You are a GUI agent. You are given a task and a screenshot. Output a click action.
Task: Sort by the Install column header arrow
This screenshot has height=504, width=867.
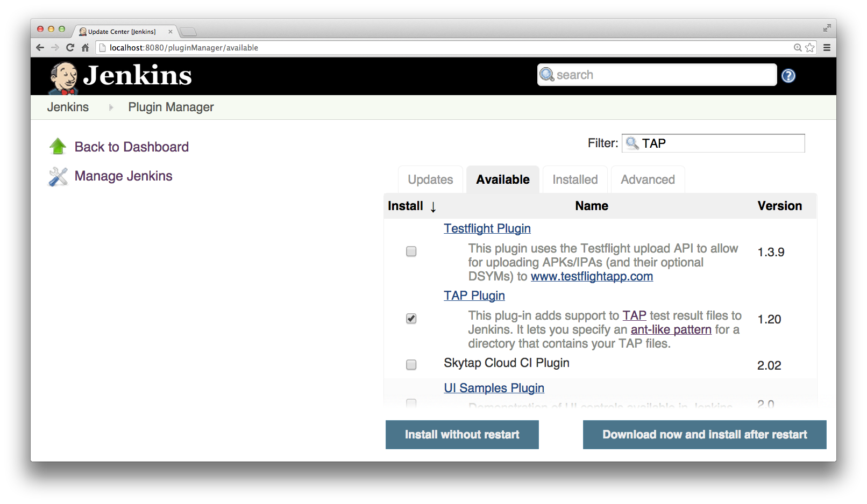433,207
